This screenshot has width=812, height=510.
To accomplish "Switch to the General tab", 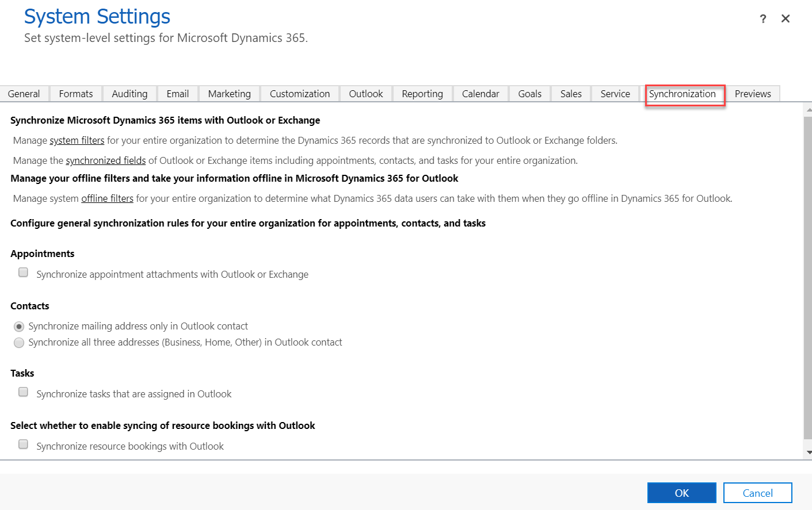I will pos(24,93).
